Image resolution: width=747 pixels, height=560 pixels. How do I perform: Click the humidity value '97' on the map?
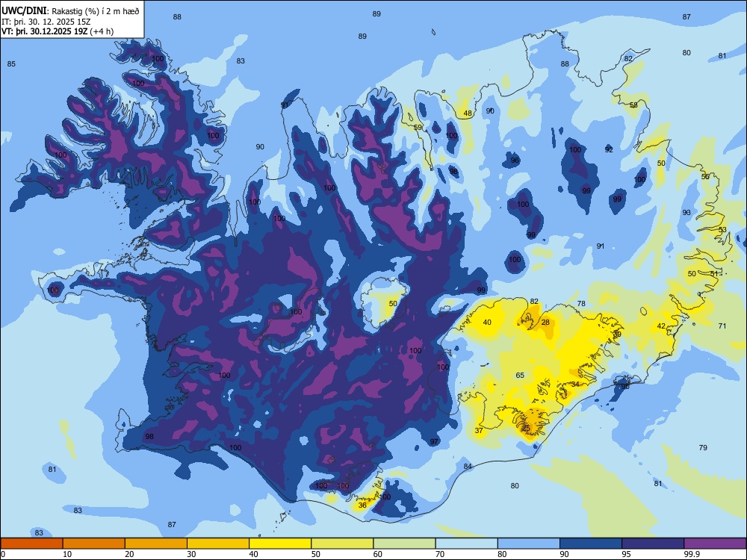[x=434, y=441]
